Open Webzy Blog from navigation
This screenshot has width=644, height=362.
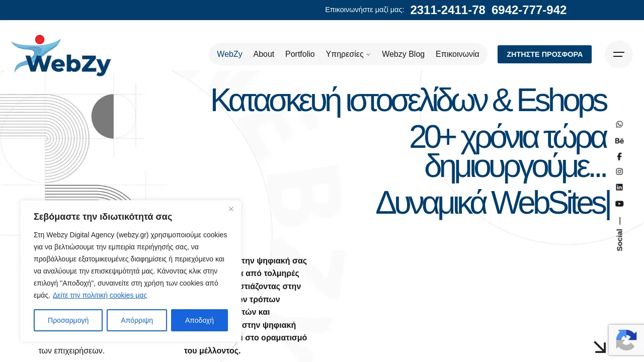[x=403, y=54]
